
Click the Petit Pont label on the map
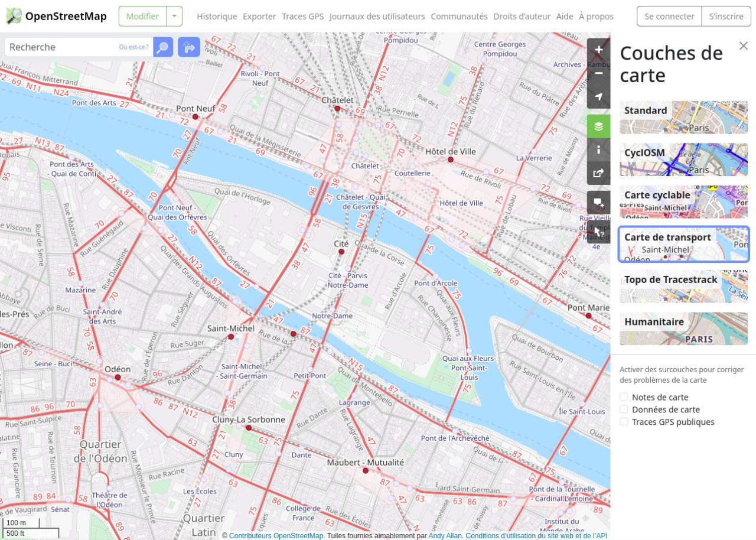point(309,376)
